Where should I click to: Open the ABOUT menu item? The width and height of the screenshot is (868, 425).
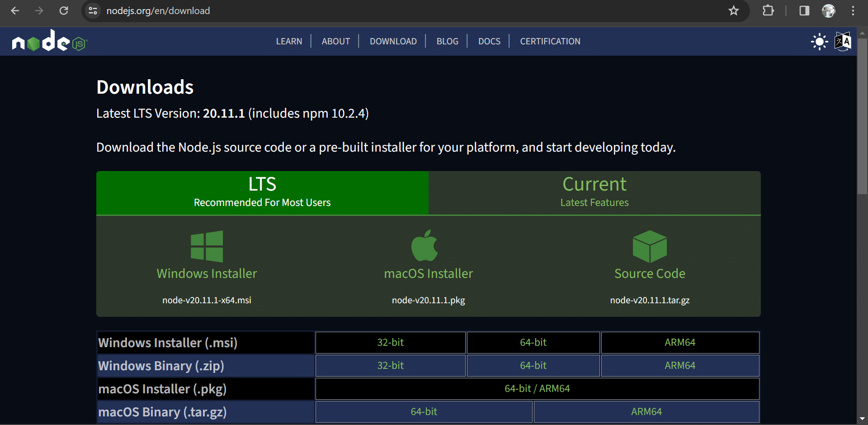[x=336, y=41]
